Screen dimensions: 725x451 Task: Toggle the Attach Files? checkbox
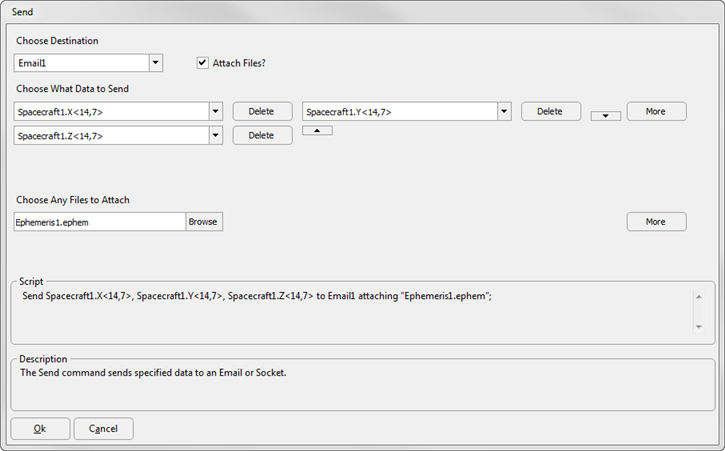pyautogui.click(x=203, y=63)
